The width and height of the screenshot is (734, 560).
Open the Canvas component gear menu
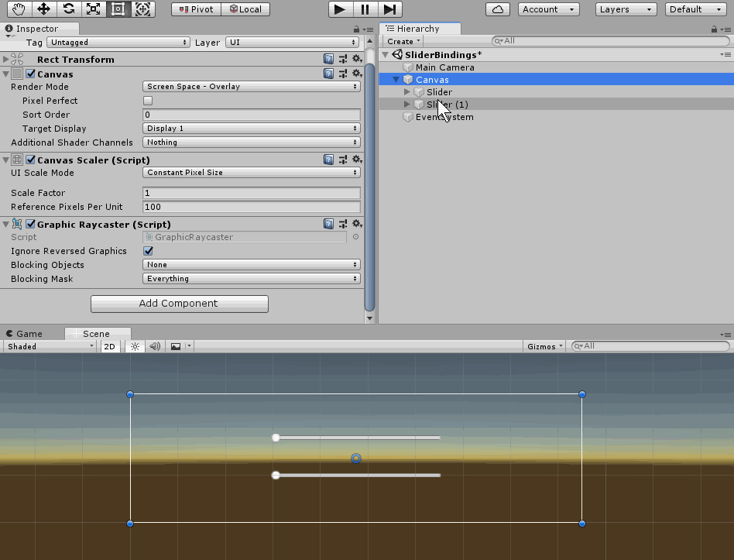(357, 74)
